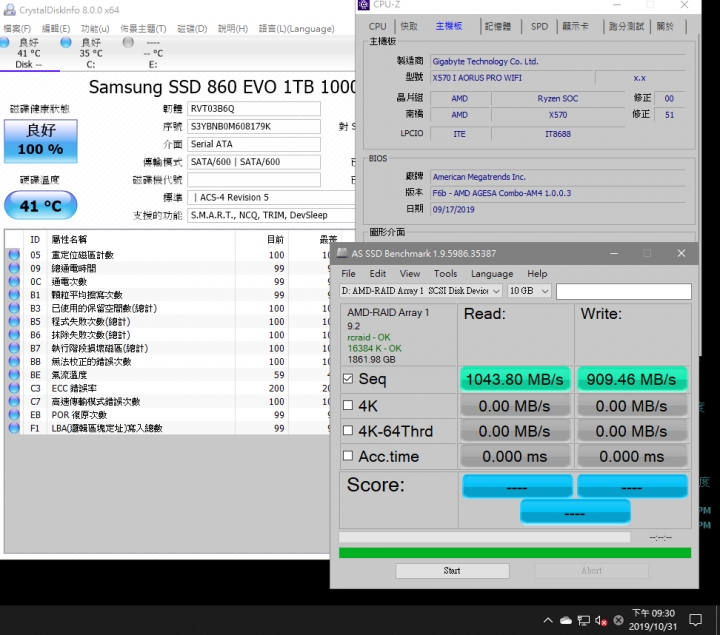
Task: Open CrystalDiskInfo 編輯(E) menu
Action: coord(56,28)
